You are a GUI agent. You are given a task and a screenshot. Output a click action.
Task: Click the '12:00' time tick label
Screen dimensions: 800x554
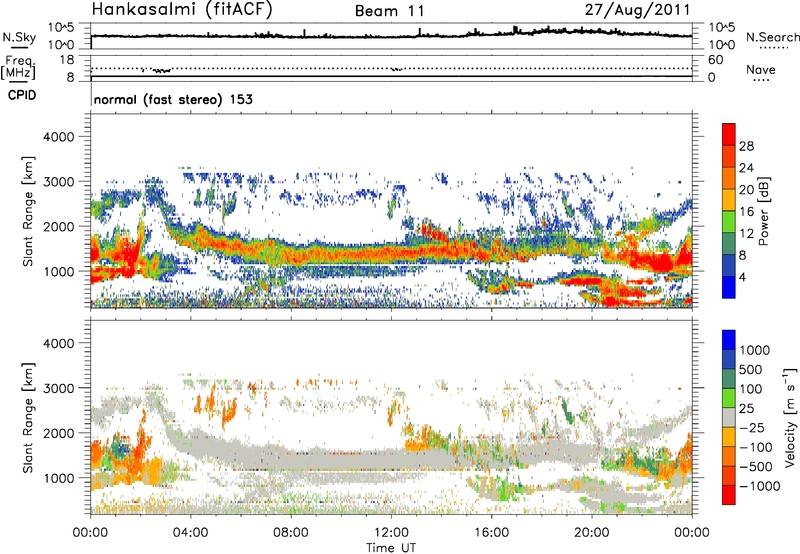pyautogui.click(x=391, y=533)
